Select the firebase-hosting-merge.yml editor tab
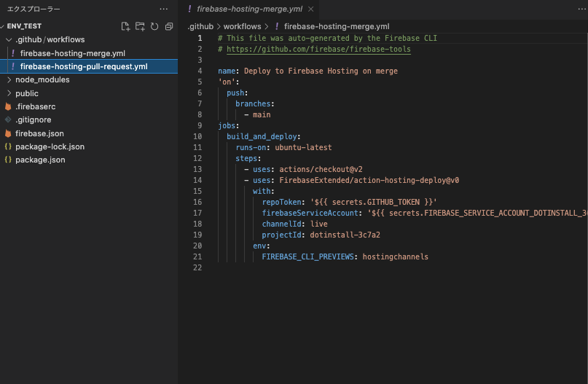Screen dimensions: 588x384 pyautogui.click(x=248, y=9)
